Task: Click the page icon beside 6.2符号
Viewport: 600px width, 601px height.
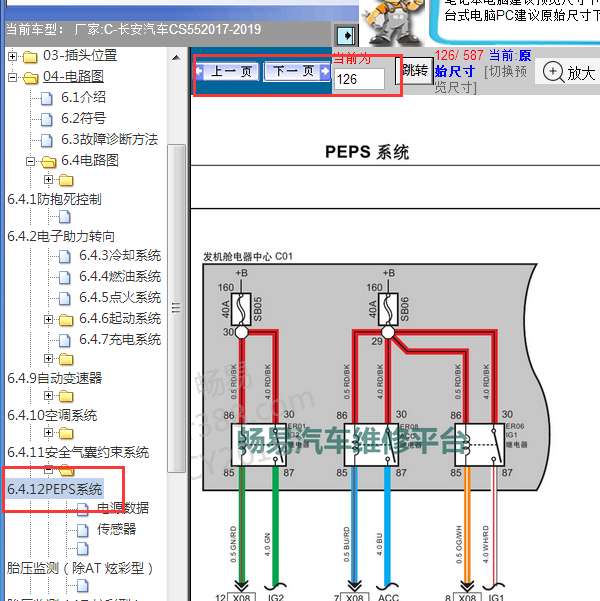Action: click(x=47, y=120)
